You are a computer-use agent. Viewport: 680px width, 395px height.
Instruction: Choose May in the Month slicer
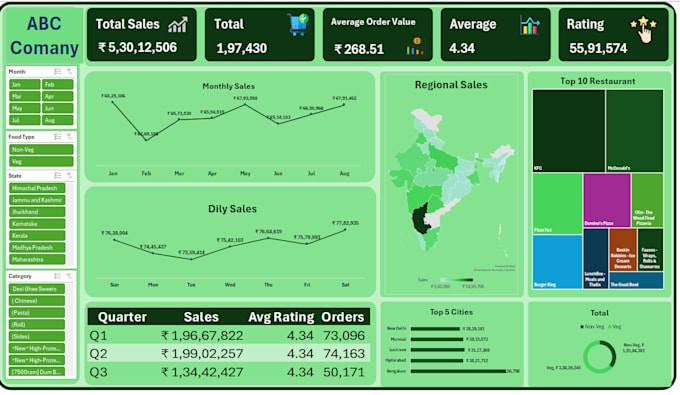(x=25, y=108)
